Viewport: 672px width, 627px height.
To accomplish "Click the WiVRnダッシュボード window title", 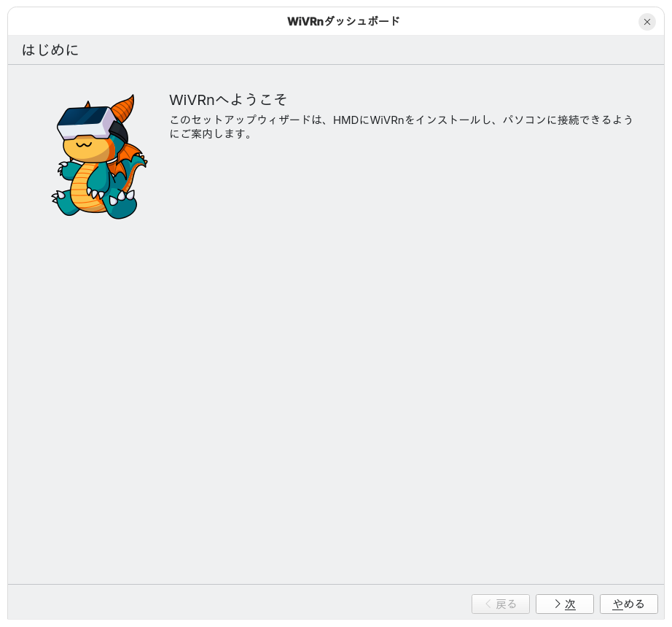I will [x=343, y=21].
